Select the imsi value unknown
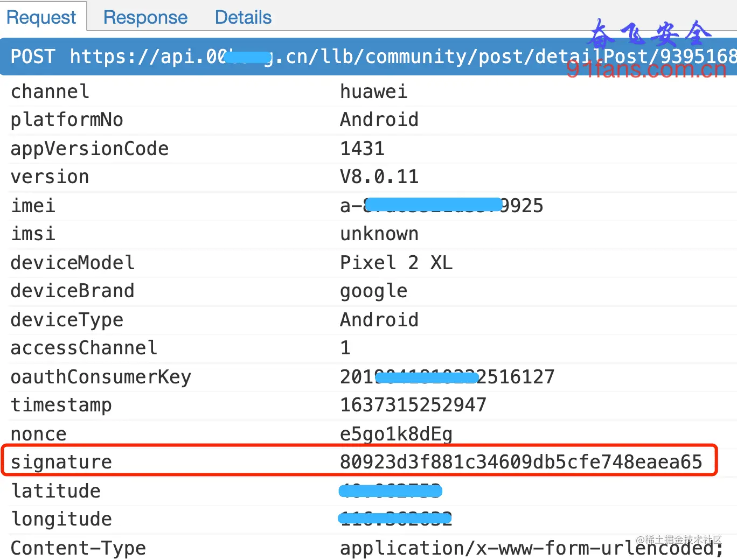 (x=379, y=234)
